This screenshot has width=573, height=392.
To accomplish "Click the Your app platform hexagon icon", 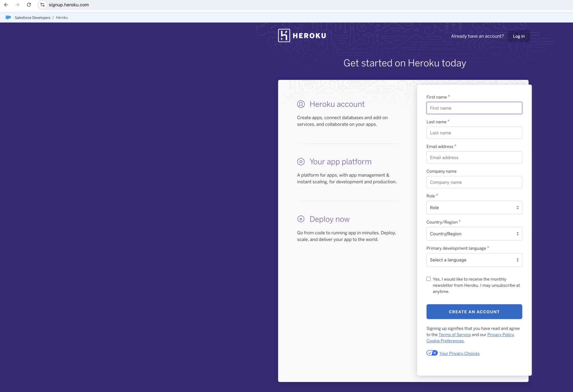I will (301, 162).
